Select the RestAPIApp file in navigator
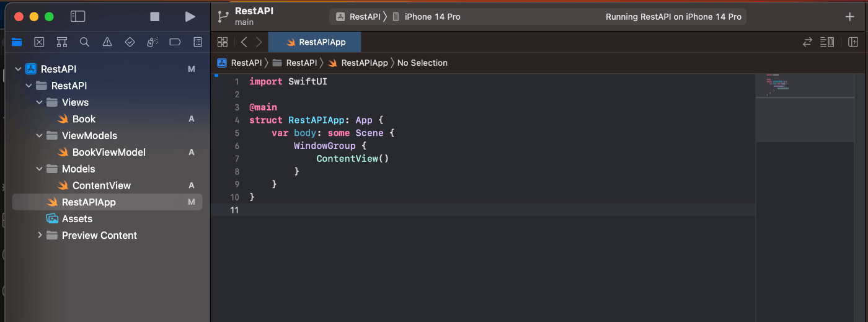 pos(107,202)
